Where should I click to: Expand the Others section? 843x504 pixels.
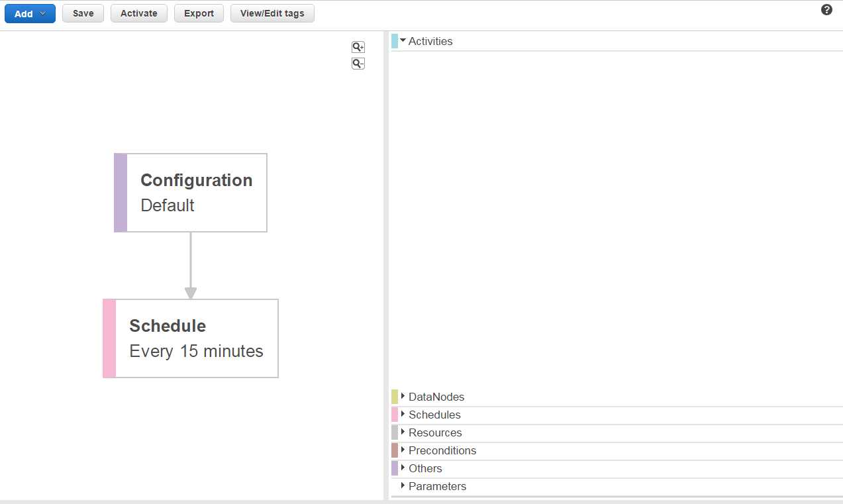424,468
